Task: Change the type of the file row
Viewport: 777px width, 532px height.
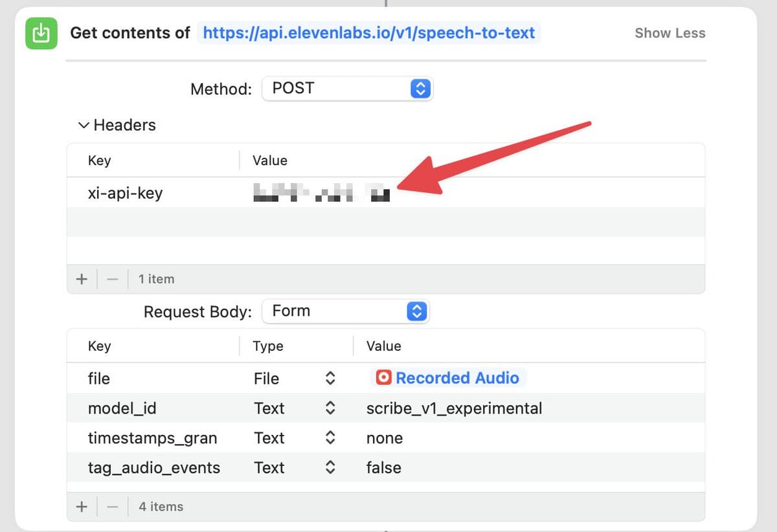Action: pyautogui.click(x=330, y=379)
